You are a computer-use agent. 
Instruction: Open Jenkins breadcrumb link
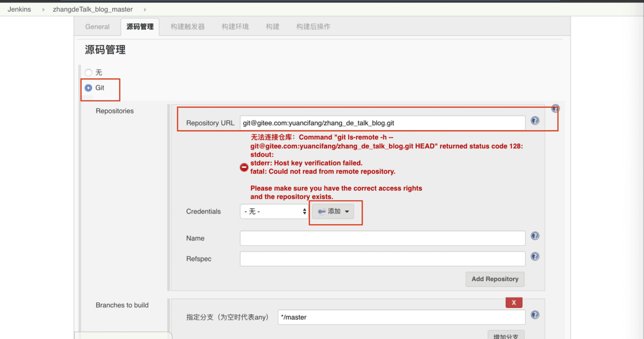[x=19, y=10]
